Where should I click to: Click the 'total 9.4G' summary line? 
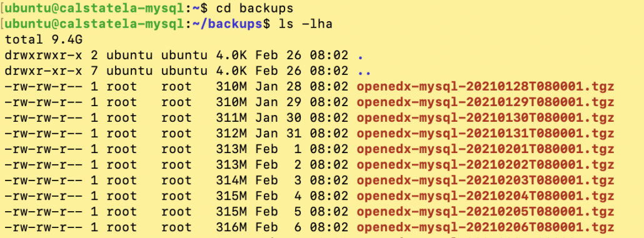click(44, 40)
